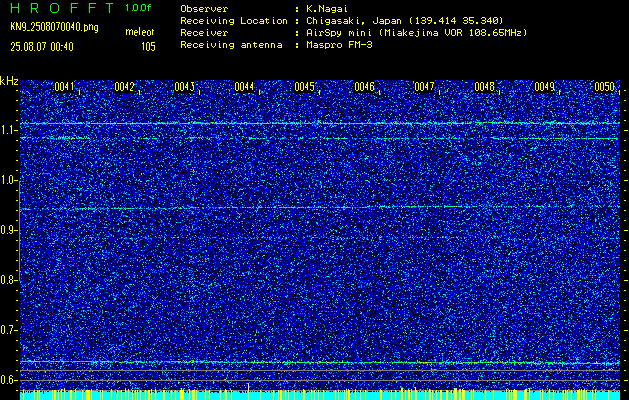629x400 pixels.
Task: Click the AirSpy mini receiver text
Action: pyautogui.click(x=416, y=33)
